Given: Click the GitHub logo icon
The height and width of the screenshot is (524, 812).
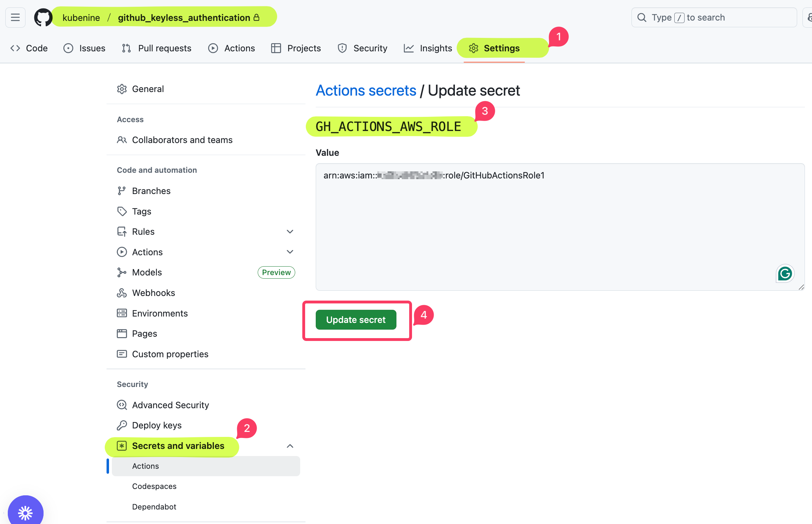Looking at the screenshot, I should click(x=43, y=17).
